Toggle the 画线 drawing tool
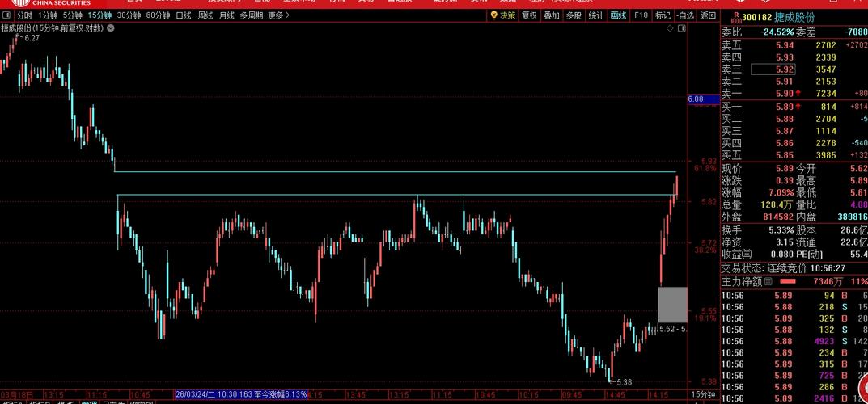Viewport: 868px width, 404px height. (x=618, y=15)
